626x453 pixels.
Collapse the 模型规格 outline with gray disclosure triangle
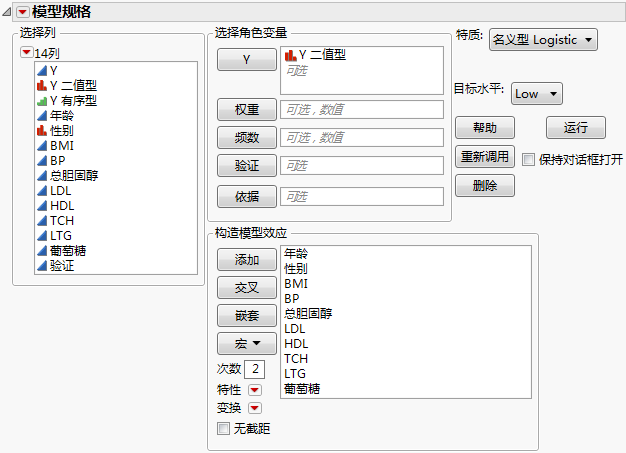[6, 12]
